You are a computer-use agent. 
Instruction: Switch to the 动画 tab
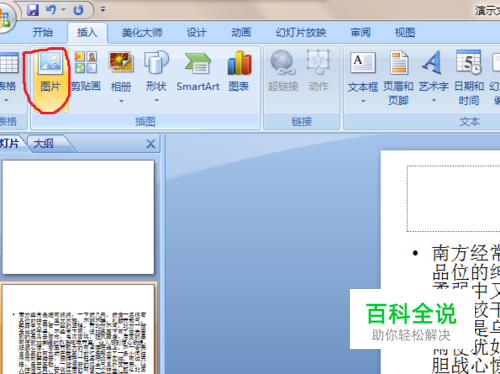click(x=241, y=32)
